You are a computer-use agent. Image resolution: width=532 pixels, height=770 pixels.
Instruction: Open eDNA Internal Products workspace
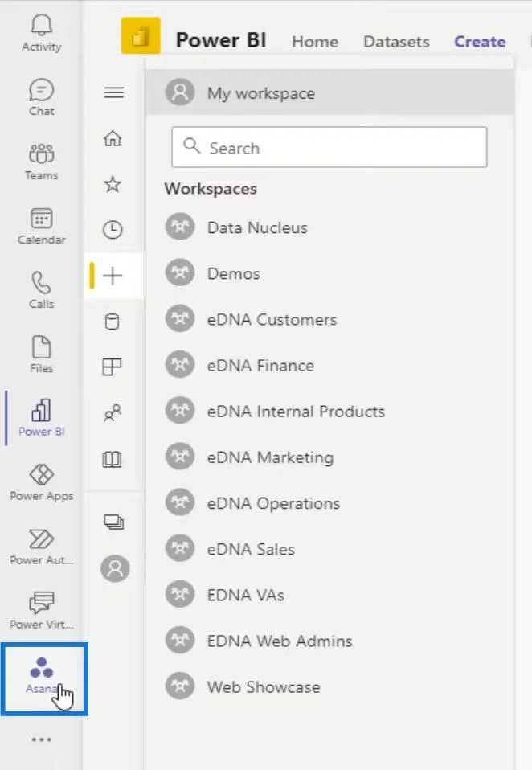(x=329, y=411)
